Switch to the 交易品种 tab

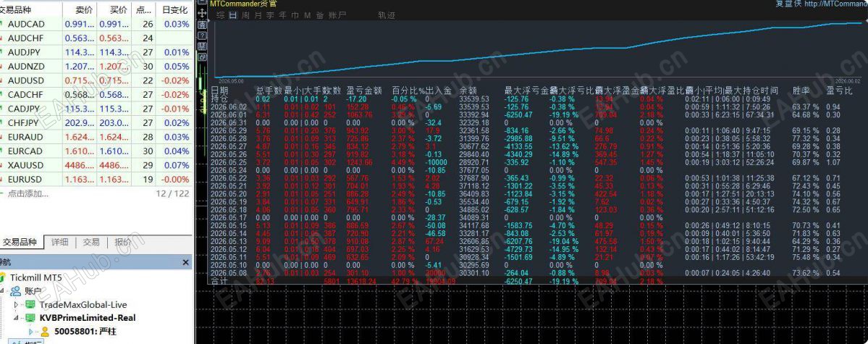20,242
